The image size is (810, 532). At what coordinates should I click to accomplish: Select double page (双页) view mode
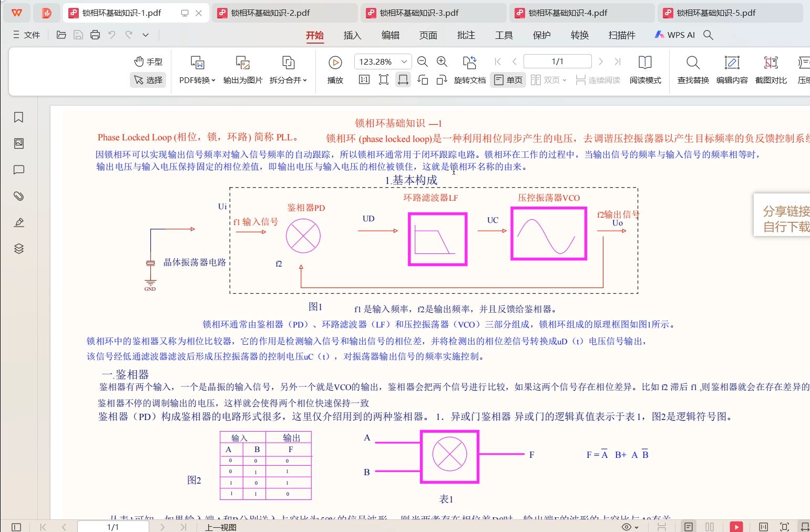coord(548,80)
